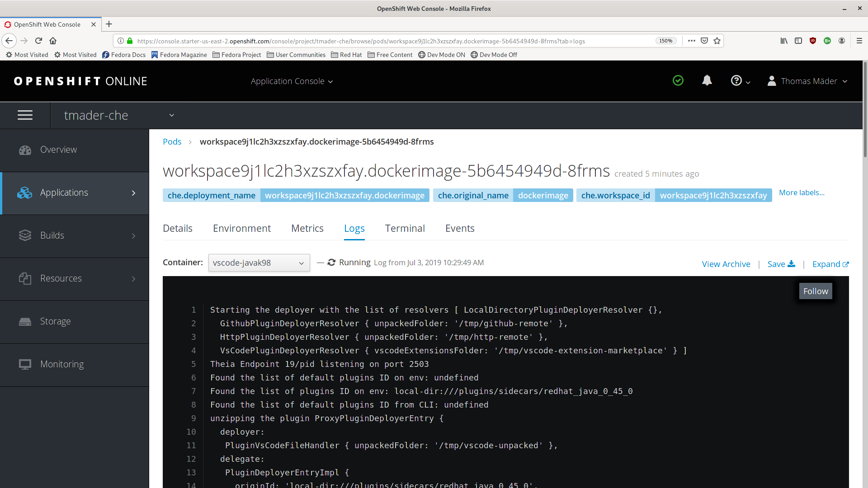Image resolution: width=868 pixels, height=488 pixels.
Task: Open the Applications section in the sidebar
Action: click(x=64, y=192)
